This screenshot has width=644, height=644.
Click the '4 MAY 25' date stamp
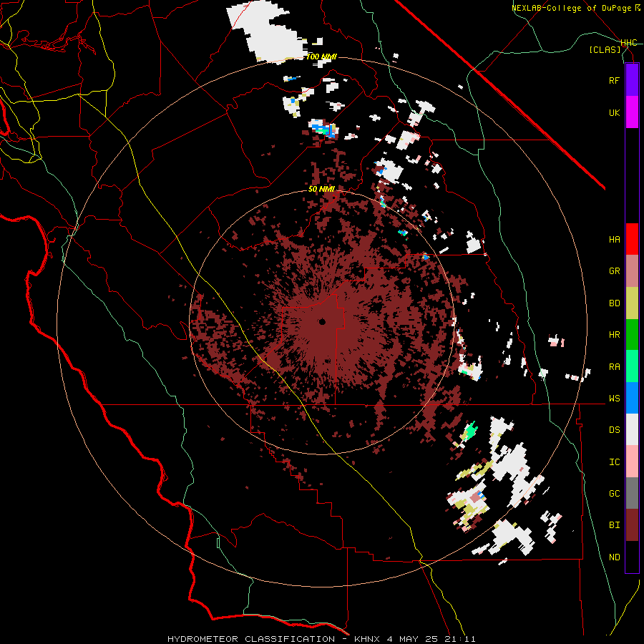[414, 639]
